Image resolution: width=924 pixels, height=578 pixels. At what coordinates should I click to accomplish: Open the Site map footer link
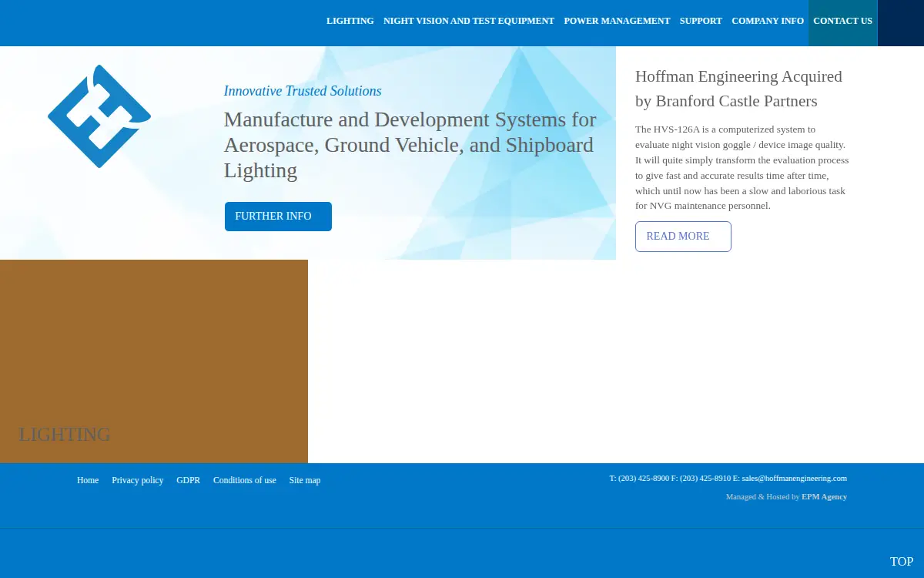305,480
